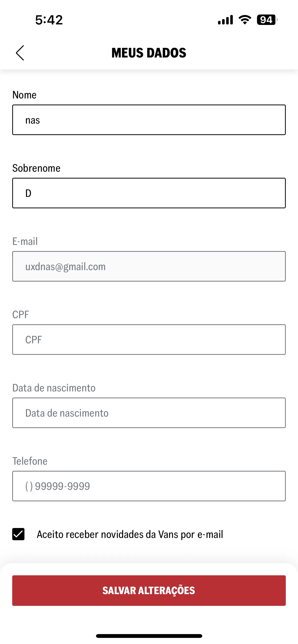This screenshot has height=644, width=298.
Task: Tap the home indicator bar
Action: 149,636
